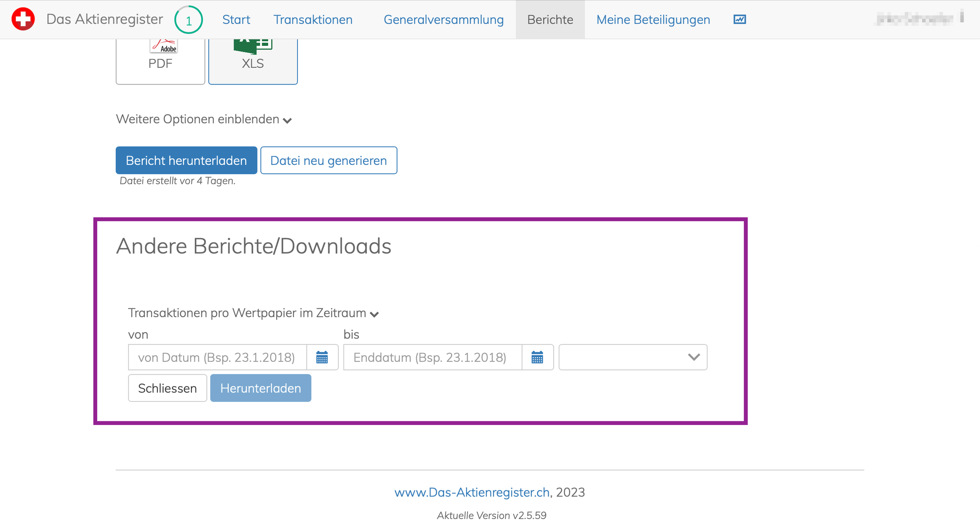Click 'Das Aktienregister' brand title
This screenshot has height=524, width=980.
tap(104, 19)
